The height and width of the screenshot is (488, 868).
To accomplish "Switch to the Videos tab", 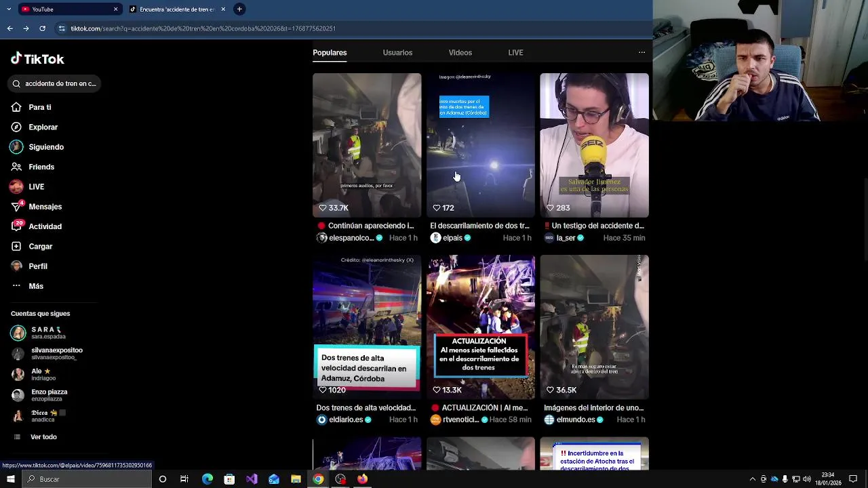I will pos(460,52).
